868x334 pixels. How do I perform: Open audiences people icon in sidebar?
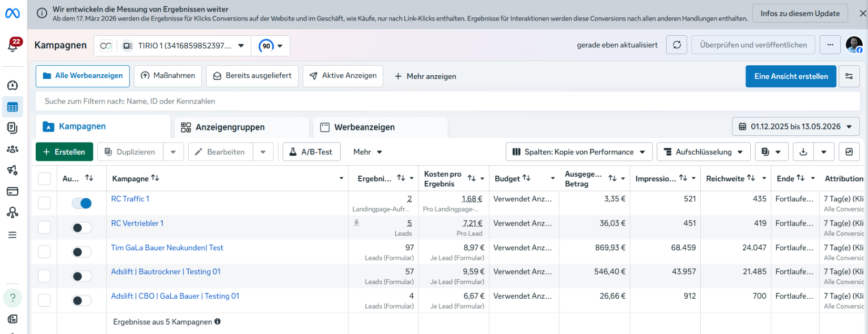13,149
